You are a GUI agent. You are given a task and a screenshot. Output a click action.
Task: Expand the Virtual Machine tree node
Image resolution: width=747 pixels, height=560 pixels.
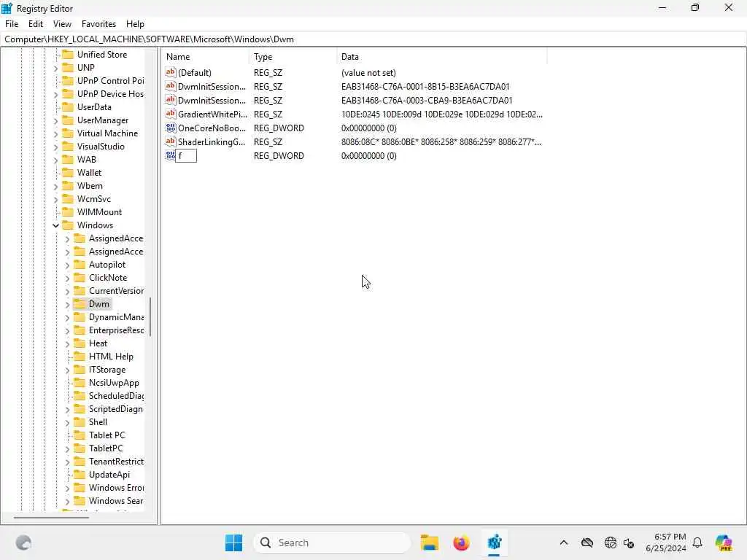point(55,134)
